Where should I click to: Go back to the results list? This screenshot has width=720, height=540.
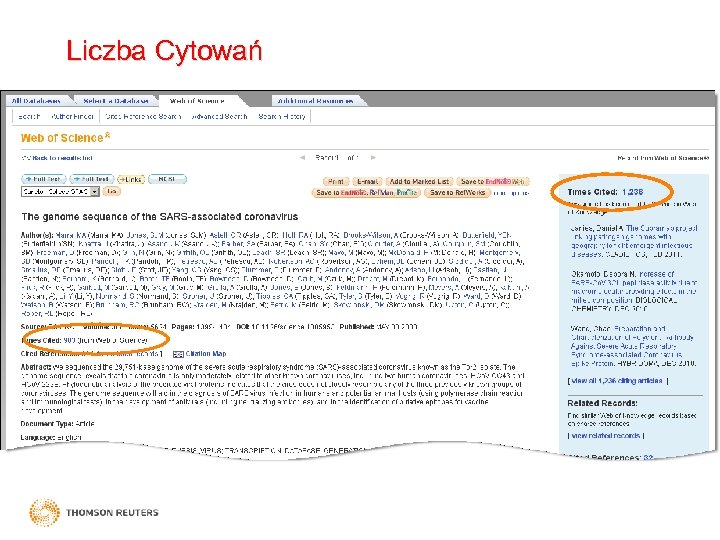(x=57, y=158)
